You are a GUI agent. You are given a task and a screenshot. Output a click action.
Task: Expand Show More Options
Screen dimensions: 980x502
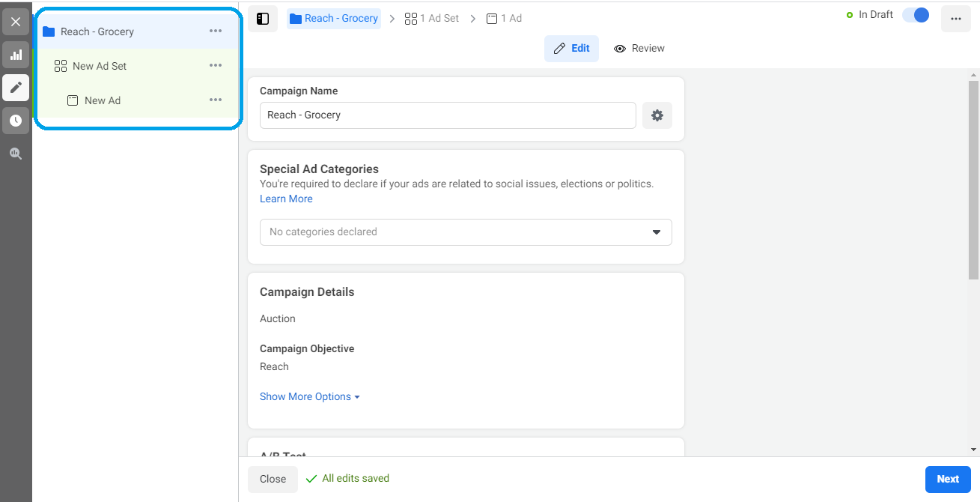pyautogui.click(x=309, y=397)
